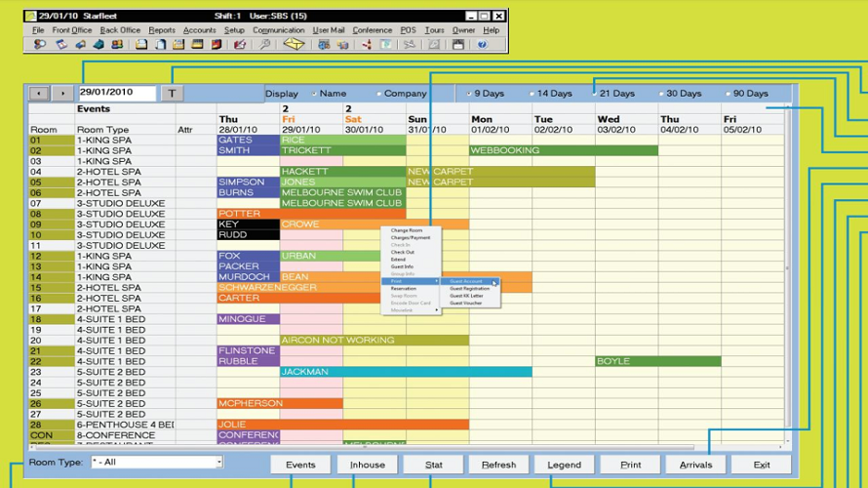The image size is (868, 488).
Task: Click the two-people group toolbar icon
Action: point(117,45)
